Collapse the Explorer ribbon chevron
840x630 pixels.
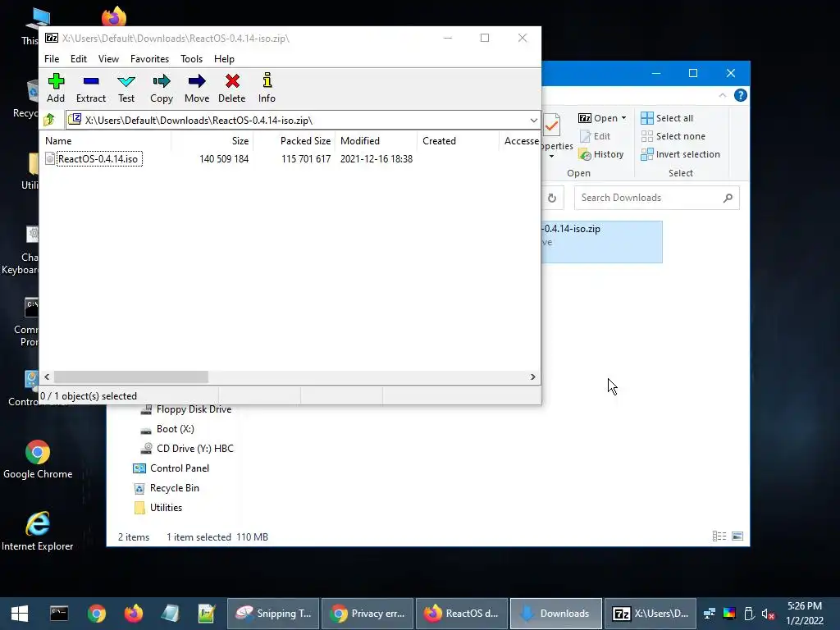[722, 95]
